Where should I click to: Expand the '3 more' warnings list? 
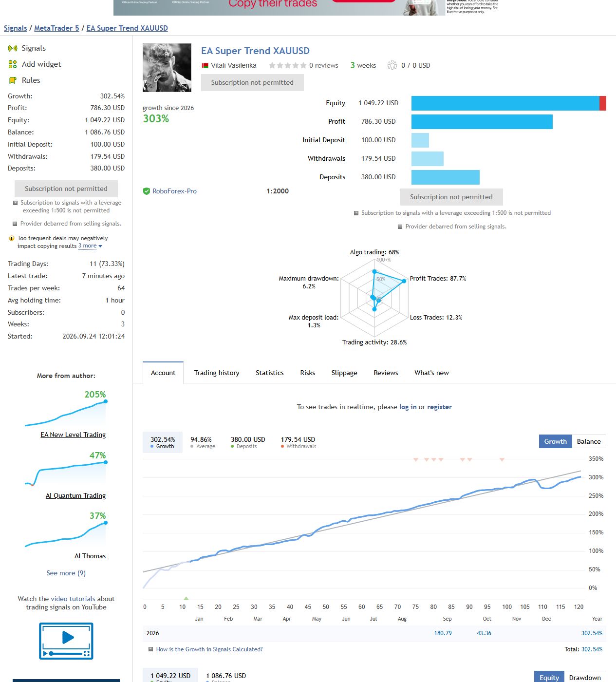point(90,246)
